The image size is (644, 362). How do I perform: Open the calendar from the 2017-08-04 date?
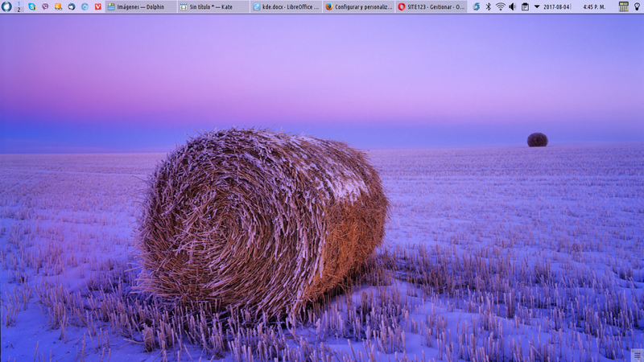pyautogui.click(x=556, y=6)
